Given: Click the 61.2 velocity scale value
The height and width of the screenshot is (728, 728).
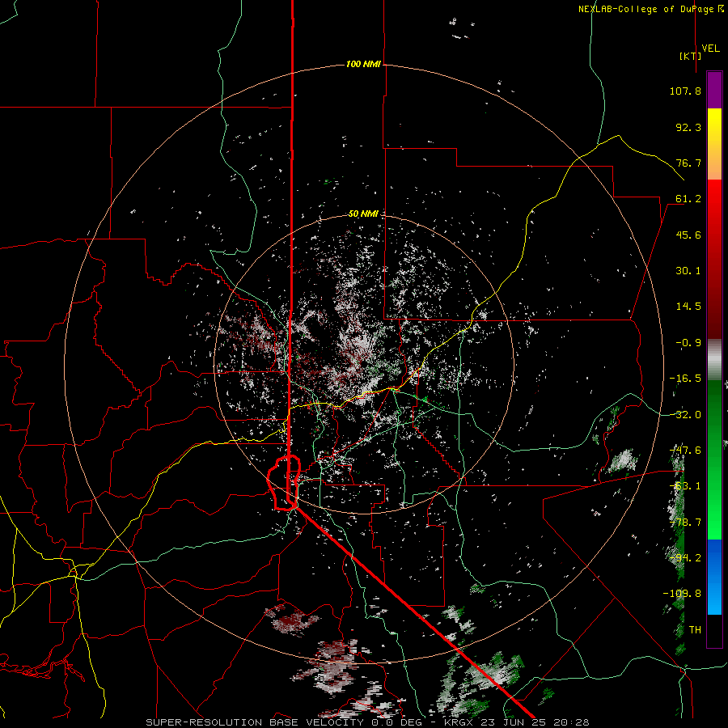Looking at the screenshot, I should click(x=688, y=199).
